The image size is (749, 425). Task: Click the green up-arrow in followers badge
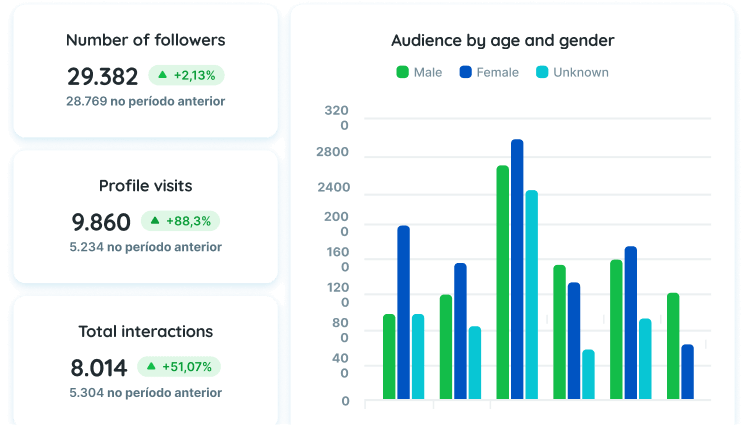[162, 75]
